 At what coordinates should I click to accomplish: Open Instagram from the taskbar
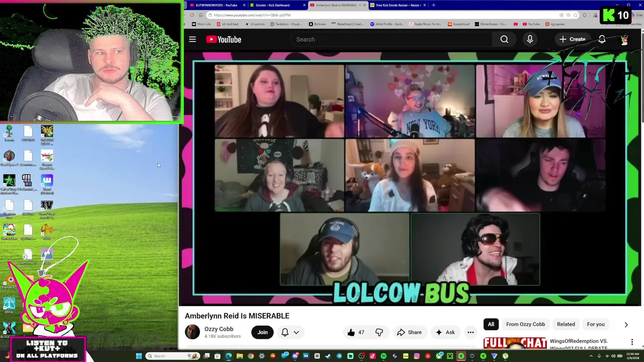tap(417, 356)
